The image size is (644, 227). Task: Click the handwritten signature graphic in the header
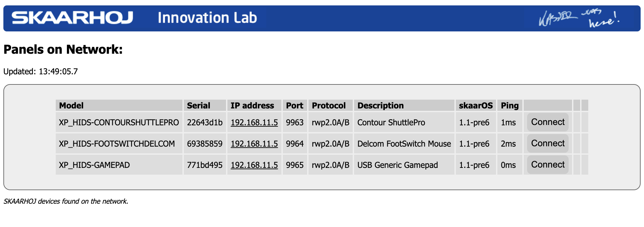tap(579, 19)
